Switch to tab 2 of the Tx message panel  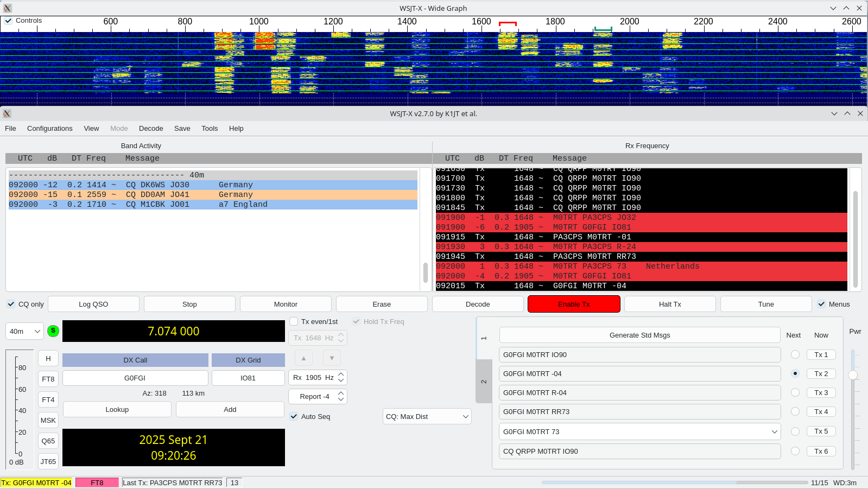tap(484, 382)
